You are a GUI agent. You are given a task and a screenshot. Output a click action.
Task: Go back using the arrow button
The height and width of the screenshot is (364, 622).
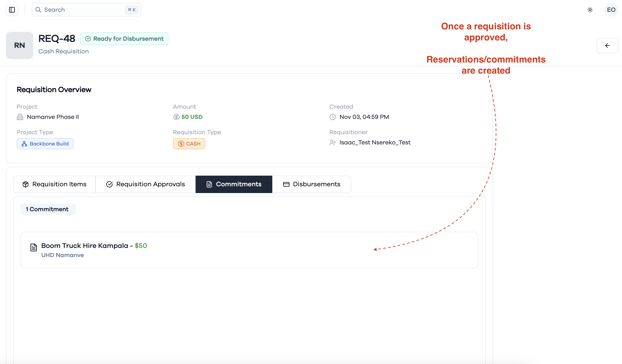(x=608, y=45)
